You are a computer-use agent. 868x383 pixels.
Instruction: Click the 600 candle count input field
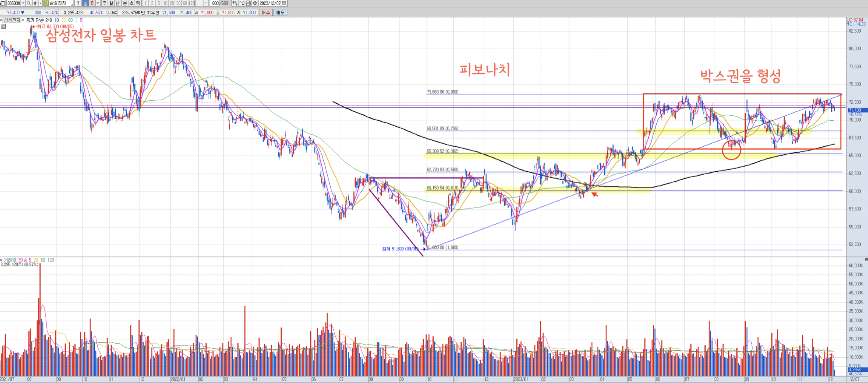[215, 3]
